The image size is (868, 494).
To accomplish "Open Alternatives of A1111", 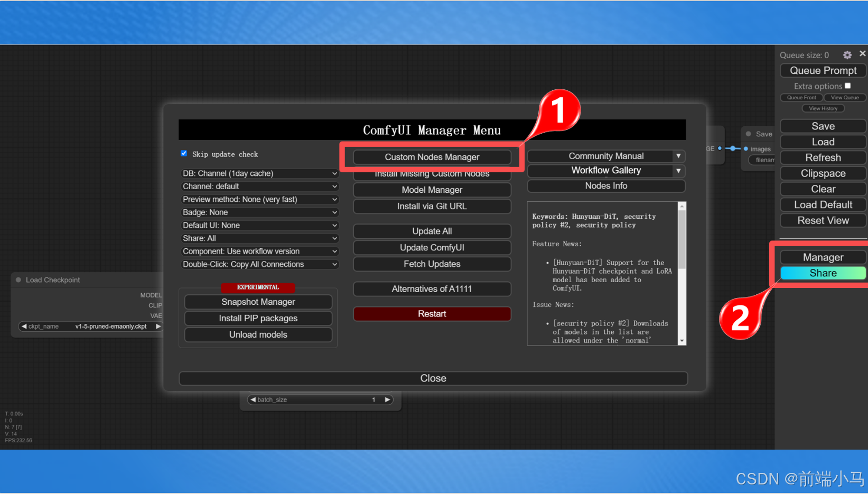I will point(432,288).
